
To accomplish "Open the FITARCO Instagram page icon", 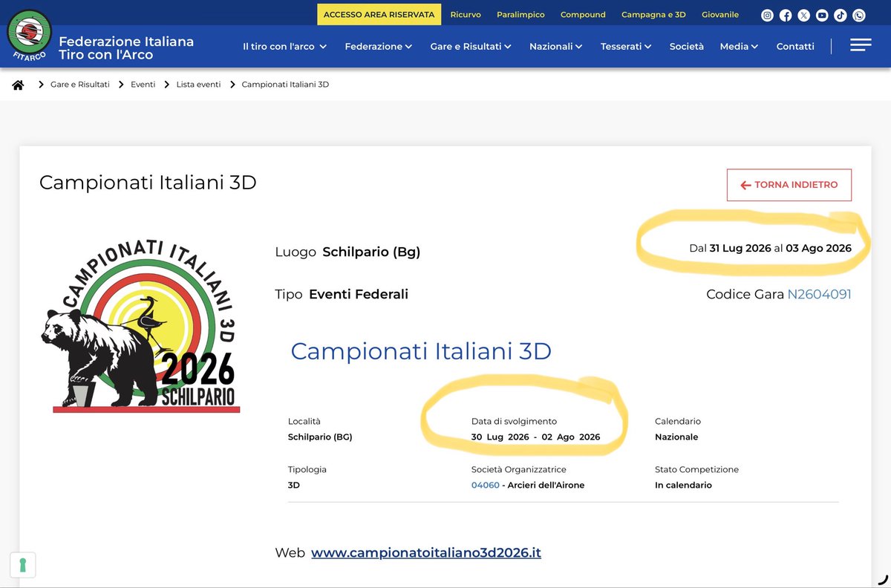I will click(768, 15).
